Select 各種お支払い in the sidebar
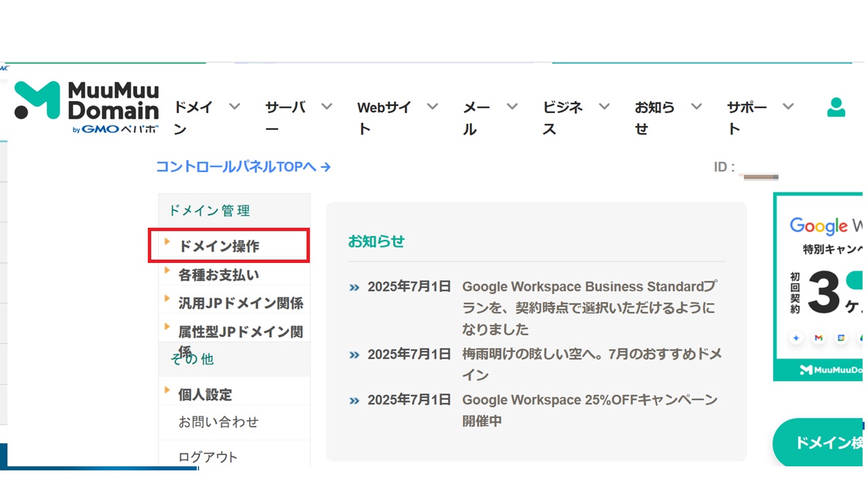 [218, 274]
